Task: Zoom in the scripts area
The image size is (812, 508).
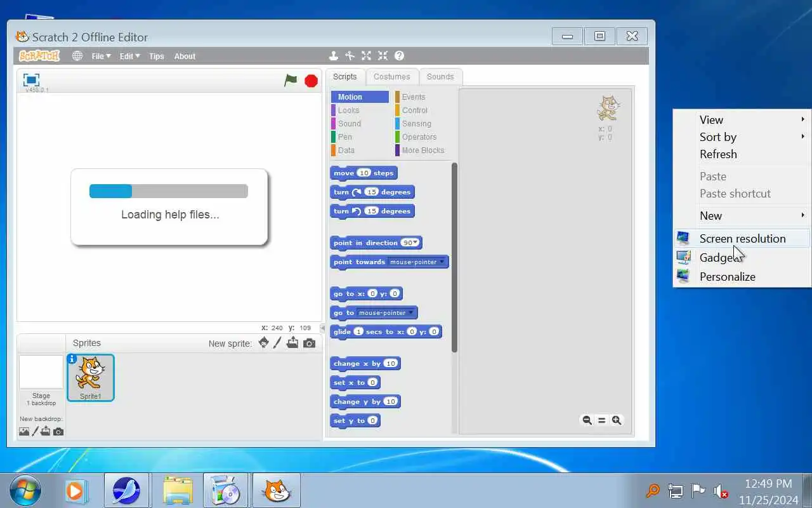Action: (x=617, y=420)
